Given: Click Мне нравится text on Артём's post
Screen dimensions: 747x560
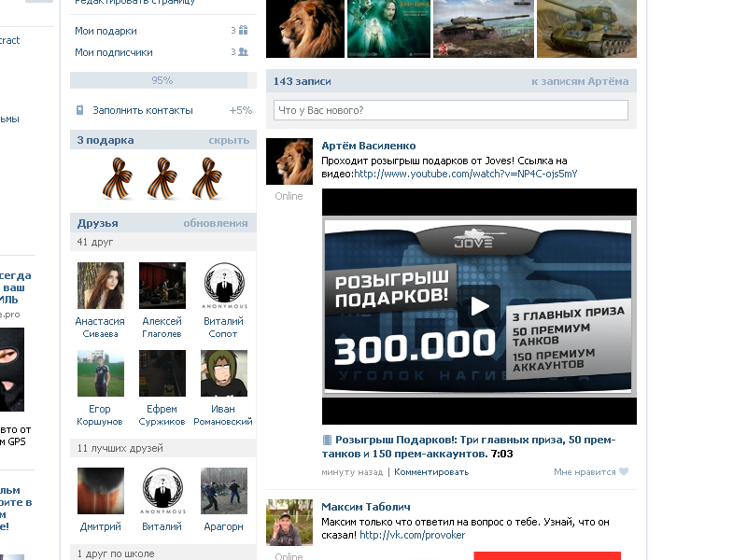Looking at the screenshot, I should (x=585, y=472).
